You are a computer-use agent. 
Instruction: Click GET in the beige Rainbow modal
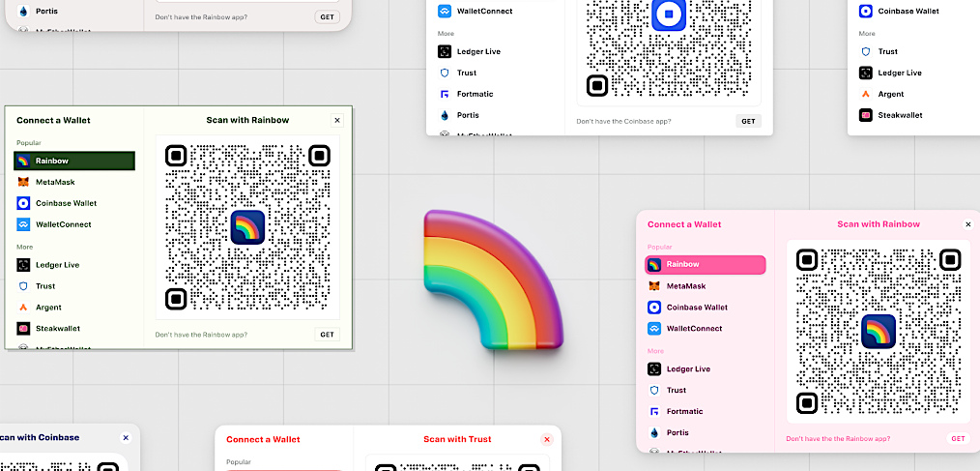pyautogui.click(x=328, y=16)
